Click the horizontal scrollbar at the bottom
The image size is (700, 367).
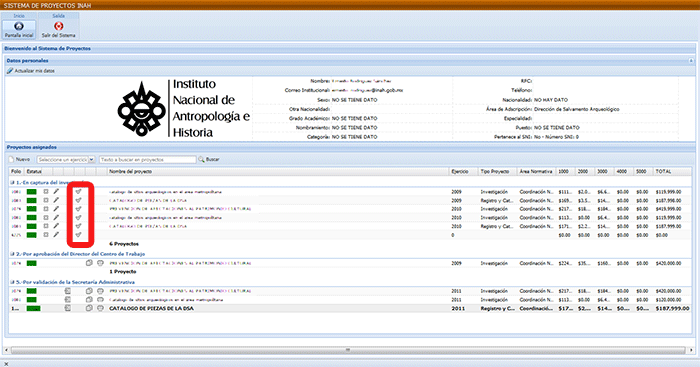348,350
